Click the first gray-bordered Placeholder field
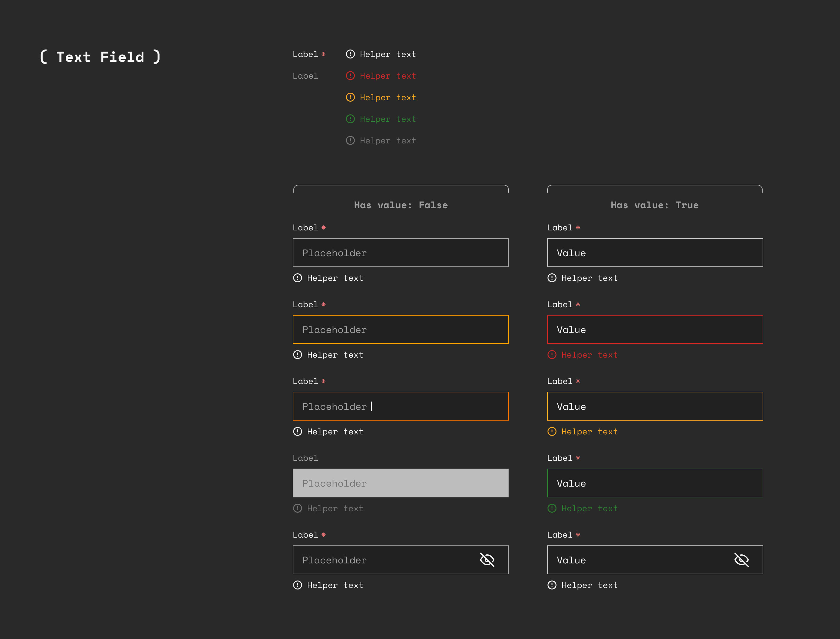This screenshot has height=639, width=840. point(400,253)
